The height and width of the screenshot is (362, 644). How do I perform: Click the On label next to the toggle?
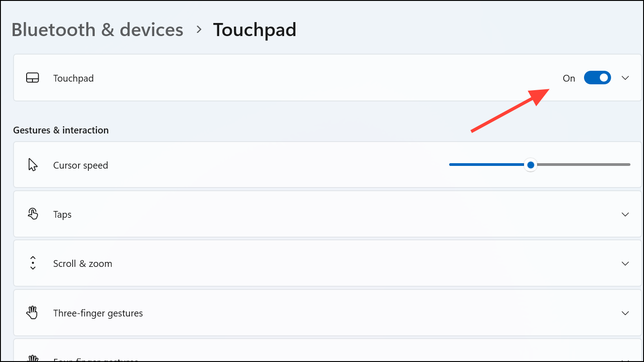point(569,78)
